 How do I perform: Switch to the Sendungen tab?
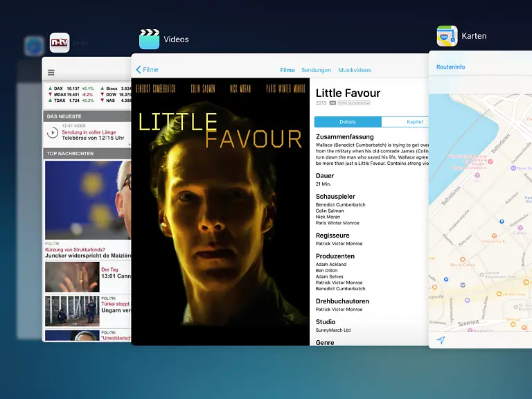[316, 70]
